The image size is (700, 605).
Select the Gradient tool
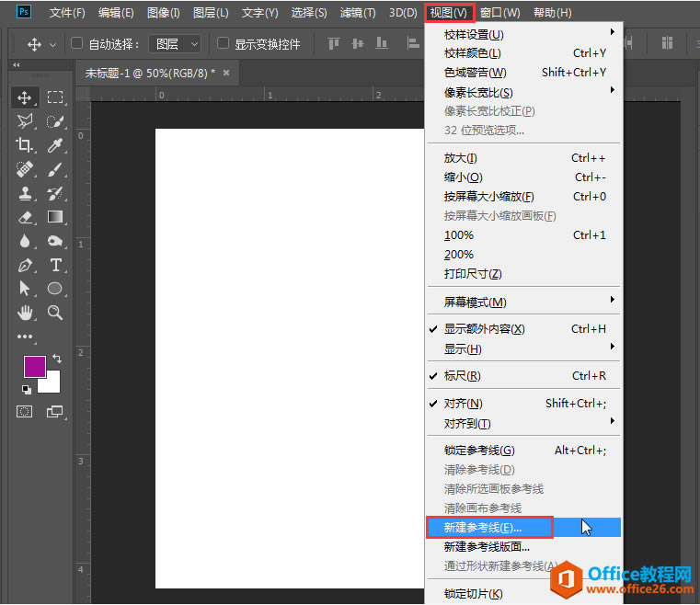(55, 217)
